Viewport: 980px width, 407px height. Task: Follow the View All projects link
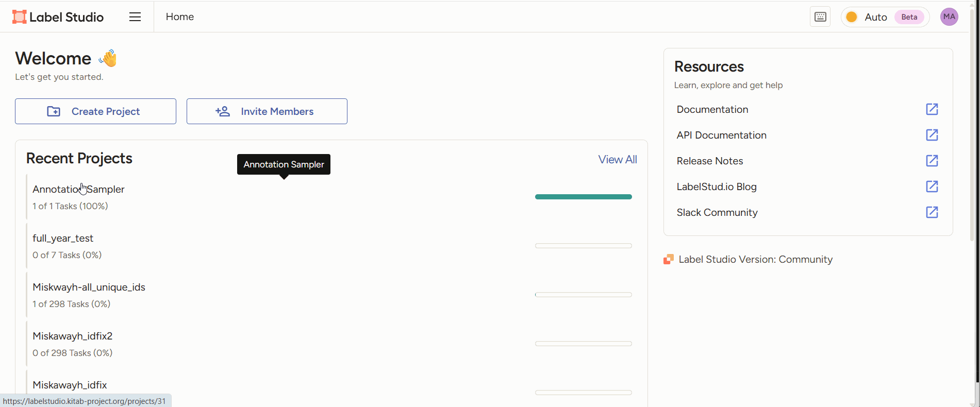coord(617,160)
